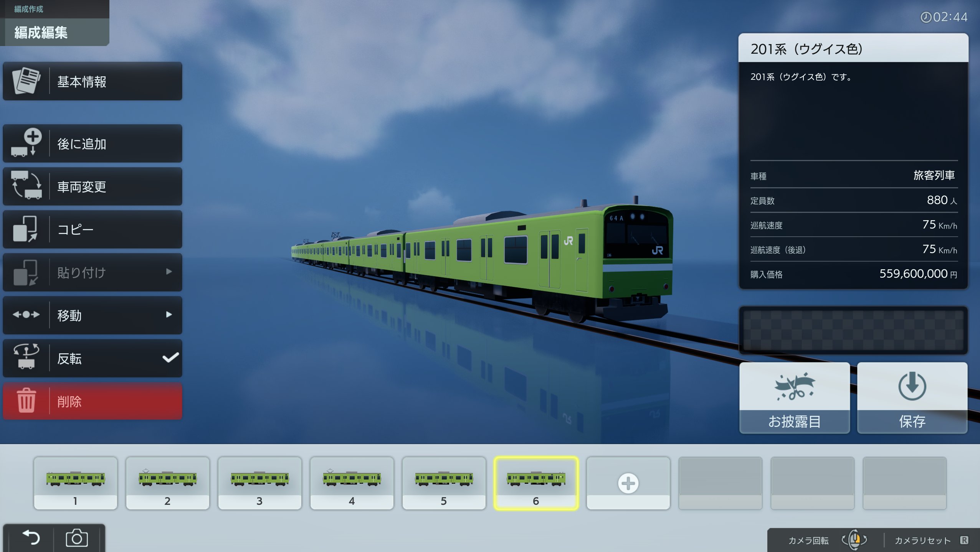
Task: Click the 基本情報 document icon
Action: point(26,81)
